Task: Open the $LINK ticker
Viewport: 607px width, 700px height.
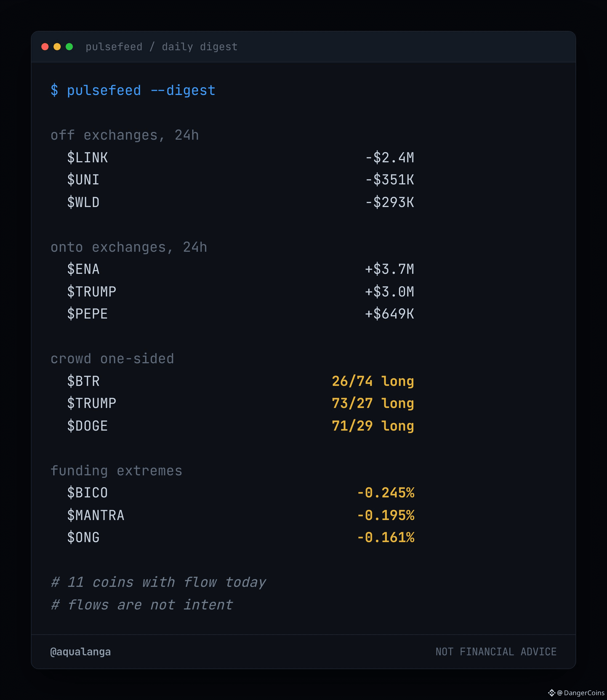Action: pos(87,158)
